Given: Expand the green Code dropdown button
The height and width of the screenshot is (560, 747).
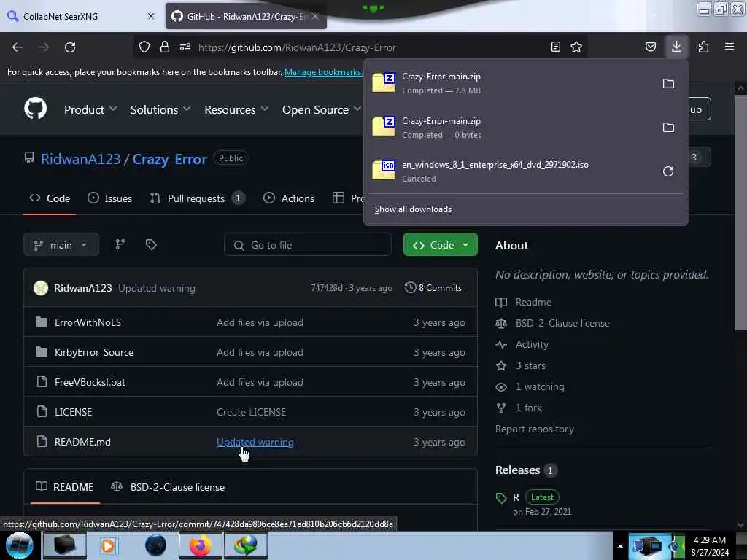Looking at the screenshot, I should tap(440, 245).
